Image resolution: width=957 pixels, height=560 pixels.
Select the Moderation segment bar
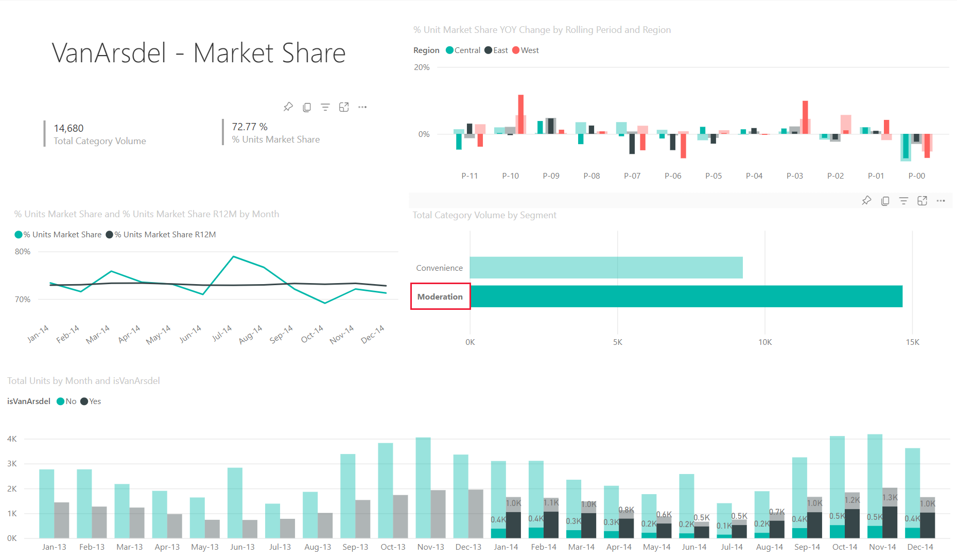point(669,296)
